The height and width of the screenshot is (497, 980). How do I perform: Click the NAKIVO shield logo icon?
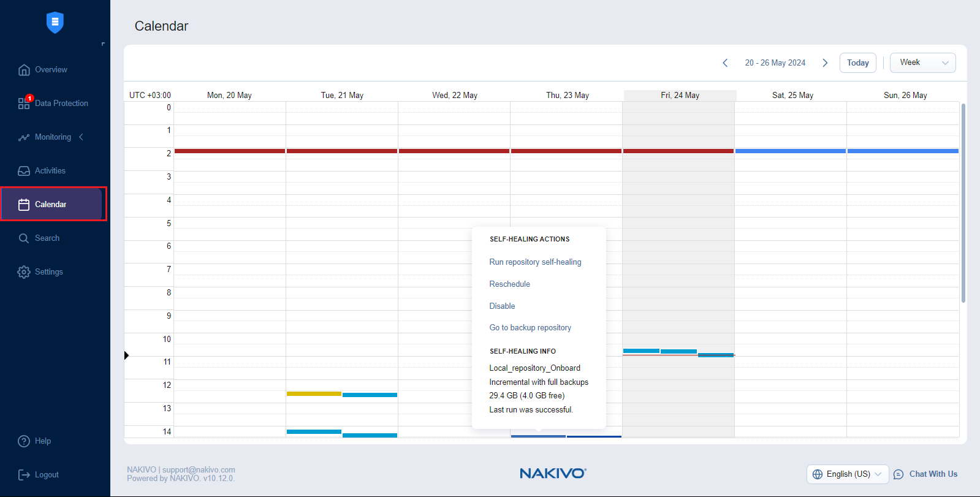(55, 23)
